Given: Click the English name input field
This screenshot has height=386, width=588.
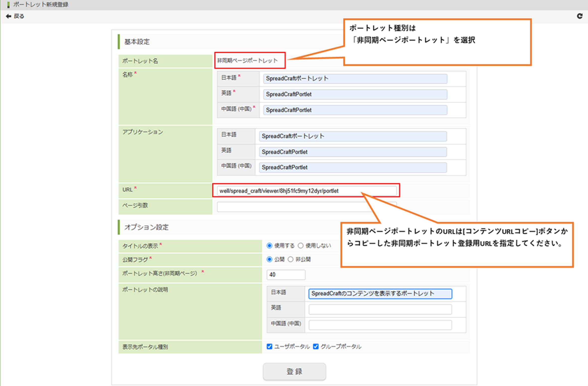Looking at the screenshot, I should pyautogui.click(x=355, y=94).
